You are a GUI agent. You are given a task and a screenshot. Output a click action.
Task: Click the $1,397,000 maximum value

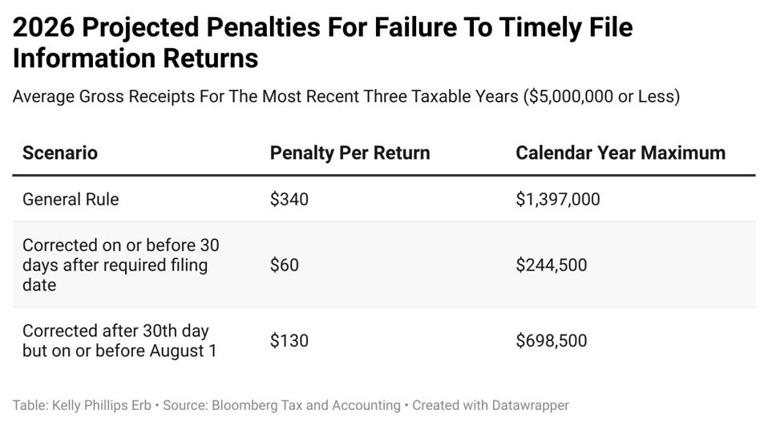pyautogui.click(x=558, y=199)
